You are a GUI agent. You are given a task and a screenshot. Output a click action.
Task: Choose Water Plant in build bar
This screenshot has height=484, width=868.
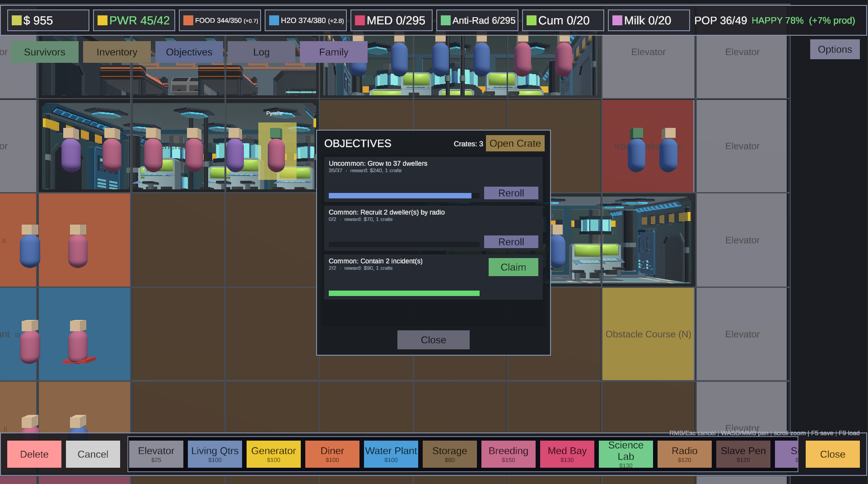[391, 454]
